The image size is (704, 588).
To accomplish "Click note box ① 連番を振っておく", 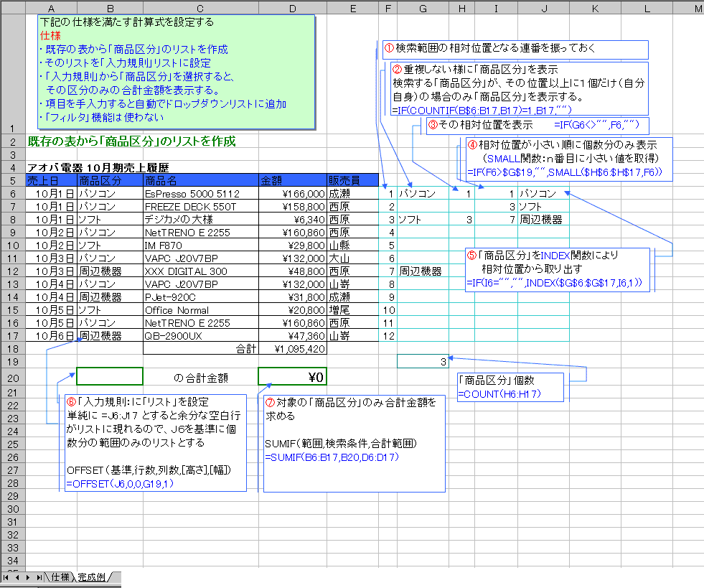I will pos(515,49).
